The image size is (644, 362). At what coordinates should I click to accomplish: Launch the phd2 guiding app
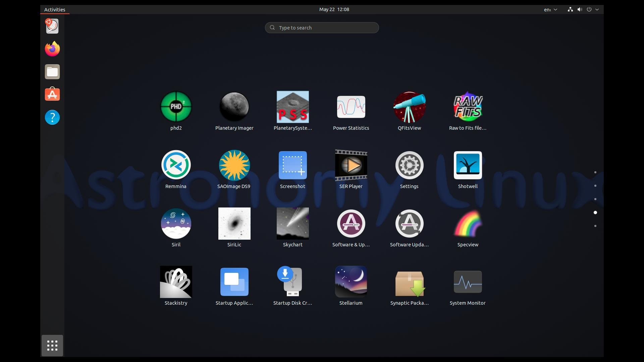pos(176,107)
